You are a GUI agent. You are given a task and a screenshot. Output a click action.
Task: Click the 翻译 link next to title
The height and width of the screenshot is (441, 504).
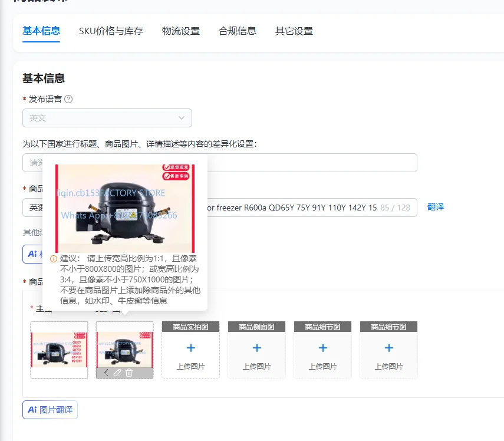[x=436, y=207]
